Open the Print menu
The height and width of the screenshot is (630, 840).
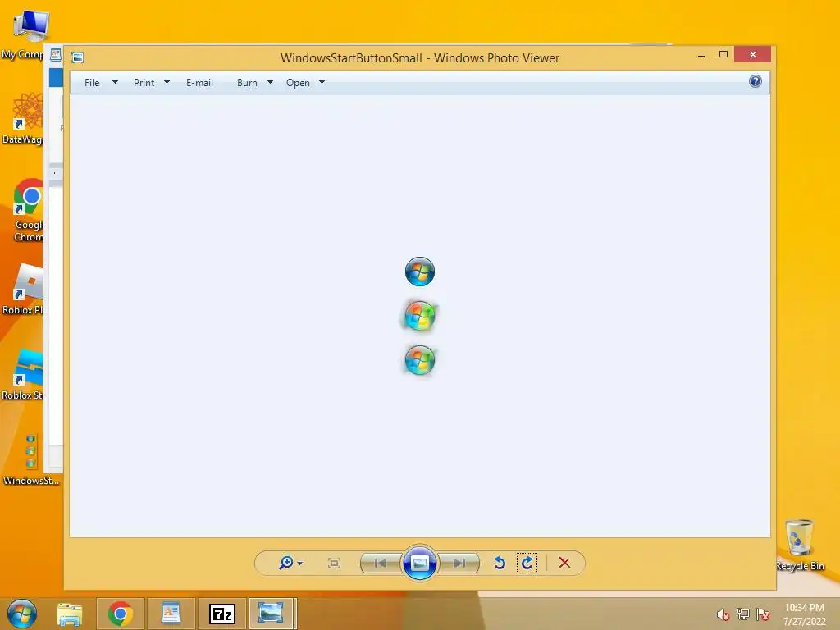144,83
